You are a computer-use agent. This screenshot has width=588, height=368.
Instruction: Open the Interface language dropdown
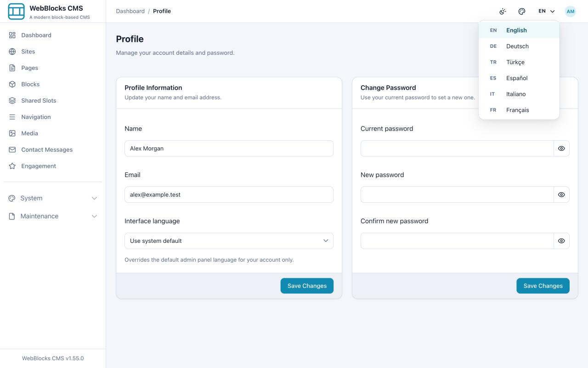pos(229,241)
